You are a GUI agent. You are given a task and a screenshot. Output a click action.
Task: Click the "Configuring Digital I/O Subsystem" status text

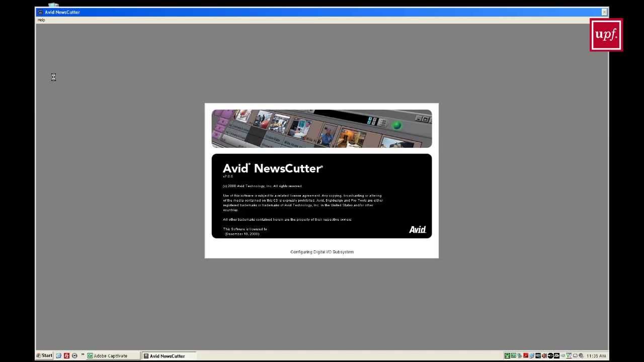point(322,252)
